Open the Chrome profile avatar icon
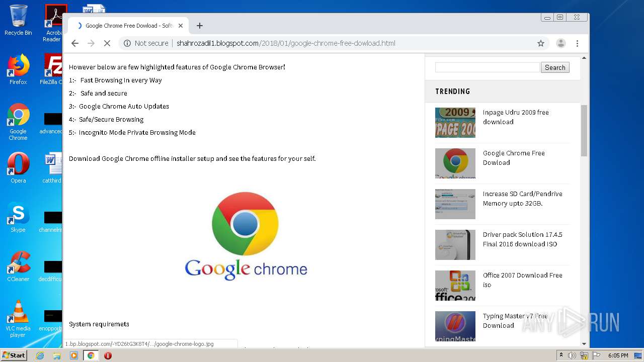 (560, 43)
